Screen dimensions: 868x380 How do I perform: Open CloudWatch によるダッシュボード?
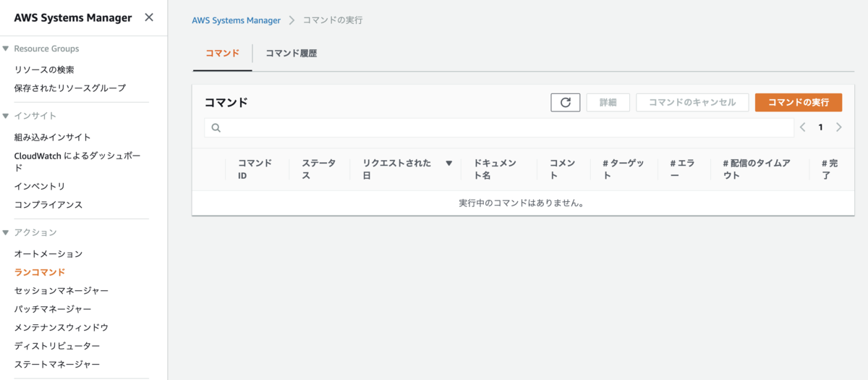tap(77, 161)
